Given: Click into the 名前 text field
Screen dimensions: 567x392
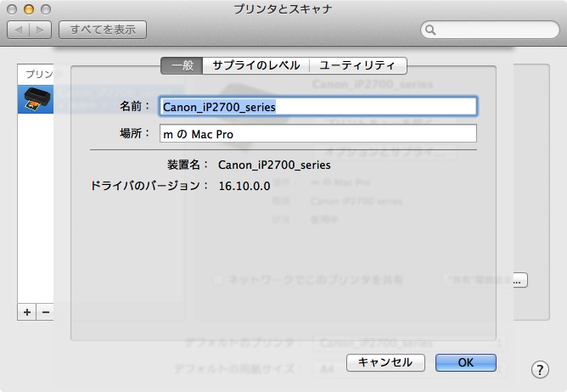Looking at the screenshot, I should 317,106.
